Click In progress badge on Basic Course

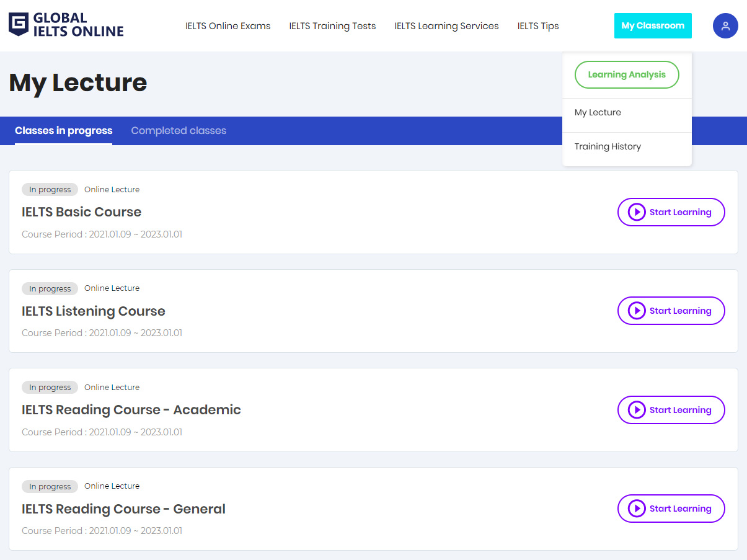[x=50, y=190]
